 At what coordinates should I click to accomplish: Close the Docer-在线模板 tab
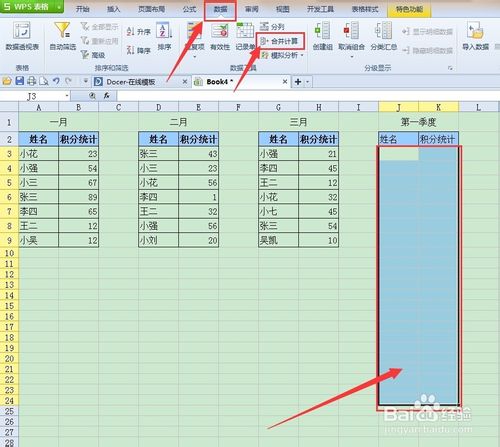coord(185,82)
